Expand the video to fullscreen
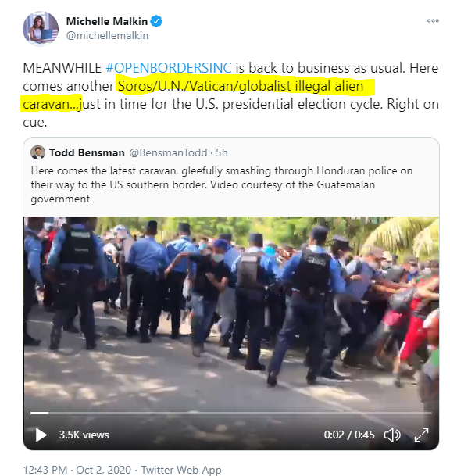 421,435
